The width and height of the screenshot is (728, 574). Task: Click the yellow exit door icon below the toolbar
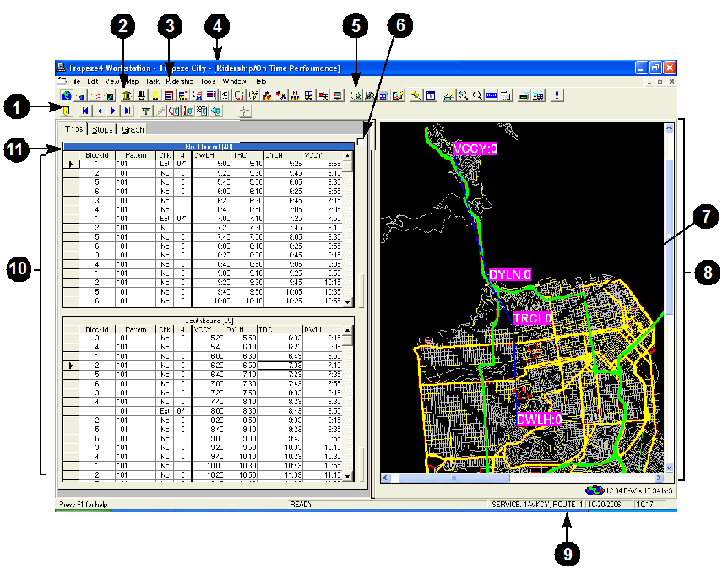[x=67, y=111]
